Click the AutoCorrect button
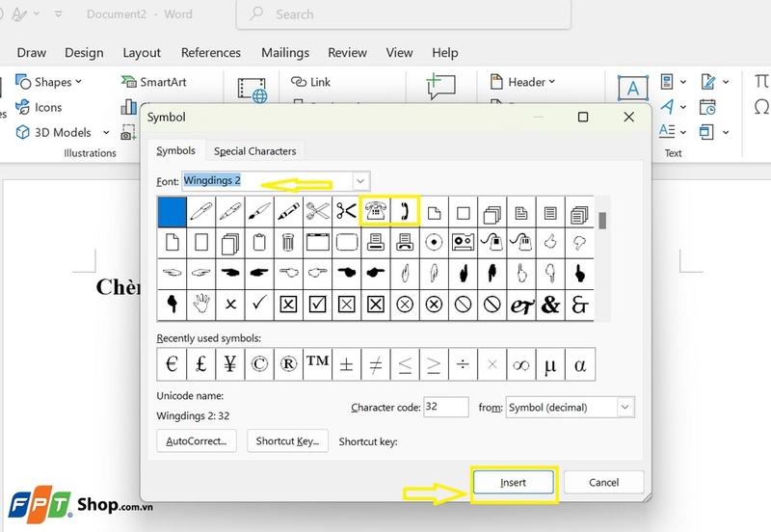Image resolution: width=771 pixels, height=532 pixels. pos(197,441)
